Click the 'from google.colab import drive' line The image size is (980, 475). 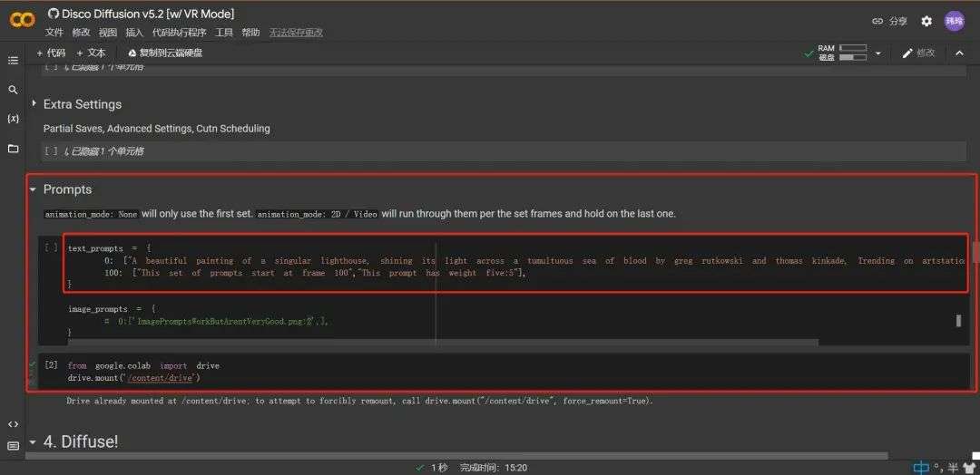143,366
